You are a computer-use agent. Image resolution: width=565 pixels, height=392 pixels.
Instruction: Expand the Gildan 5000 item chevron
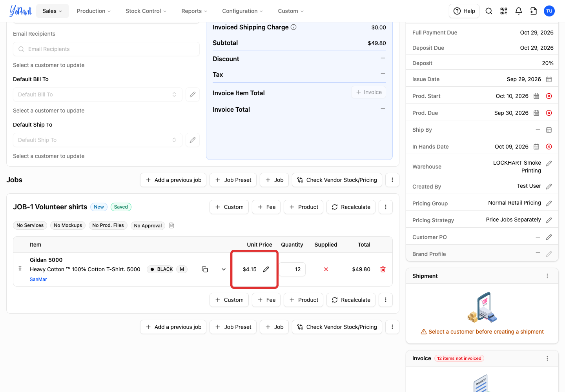pyautogui.click(x=224, y=269)
